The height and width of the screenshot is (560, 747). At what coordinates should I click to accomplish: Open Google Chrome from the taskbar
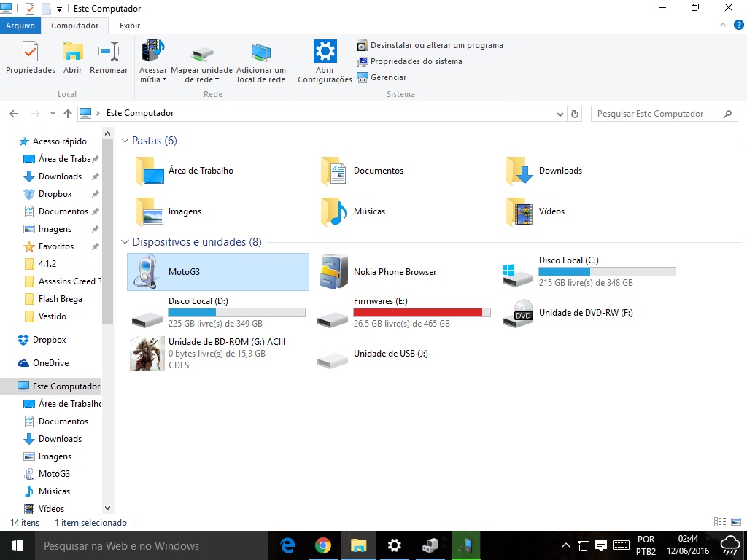(323, 545)
